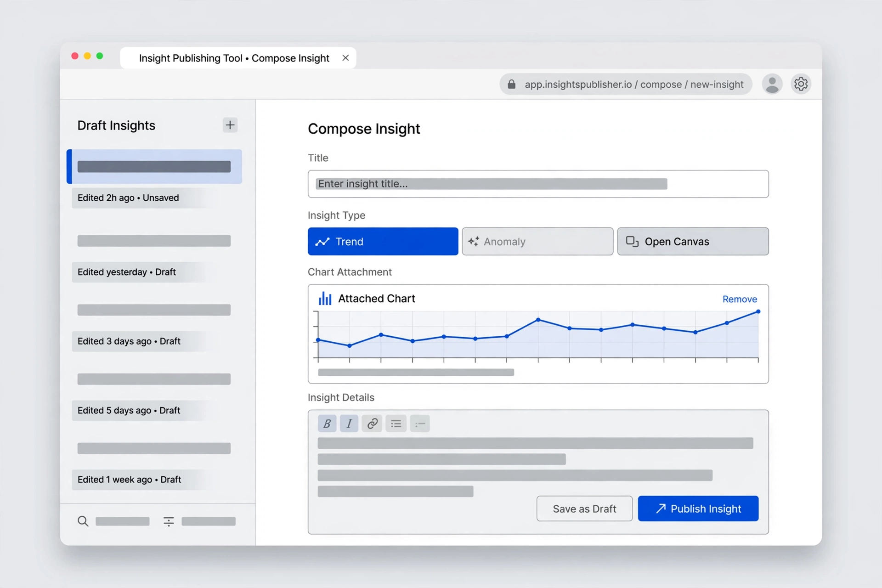Click the last data point on the chart

[x=758, y=311]
